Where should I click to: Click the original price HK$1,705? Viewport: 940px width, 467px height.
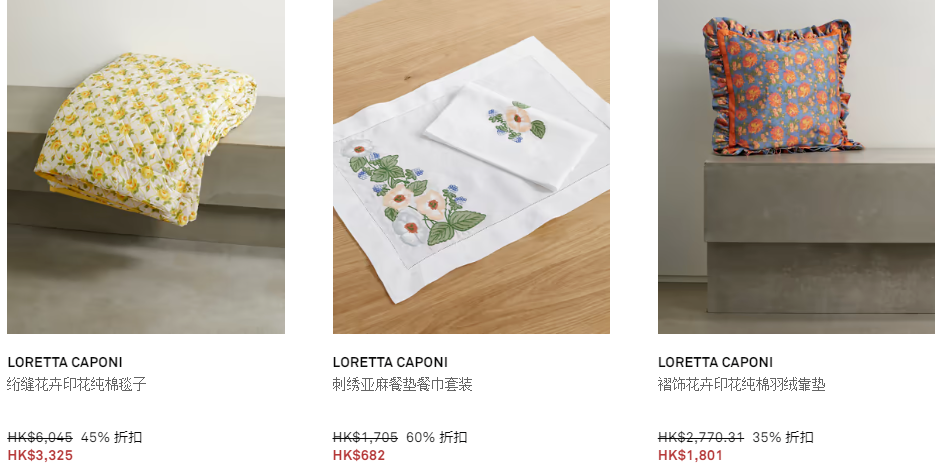tap(365, 437)
